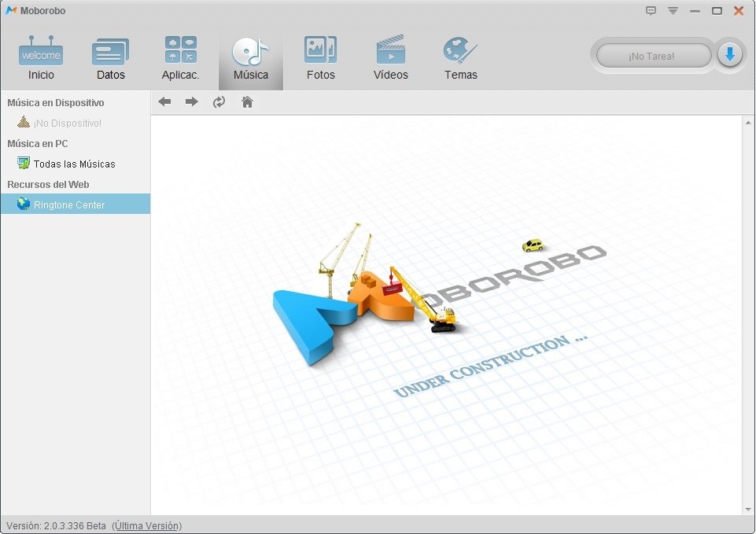
Task: Click the Moborobo logo in title bar
Action: [x=11, y=10]
